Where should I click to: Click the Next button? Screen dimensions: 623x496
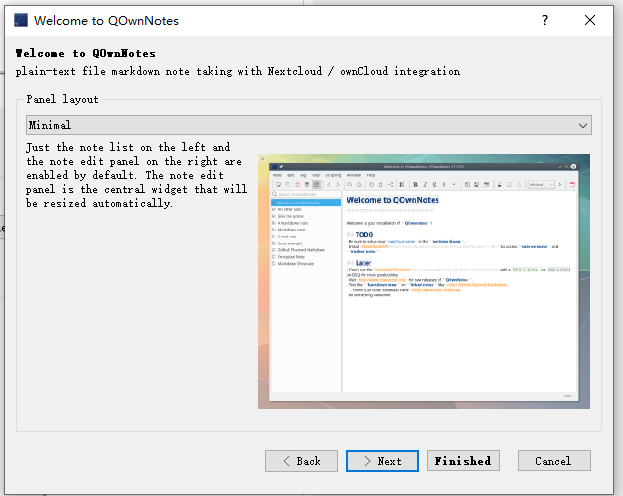(382, 461)
